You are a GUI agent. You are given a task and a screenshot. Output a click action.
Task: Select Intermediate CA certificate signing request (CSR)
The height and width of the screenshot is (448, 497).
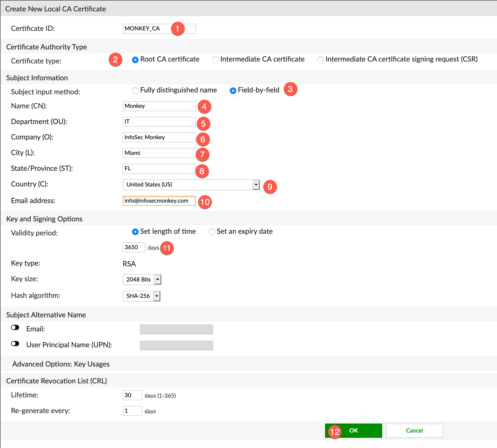click(320, 60)
